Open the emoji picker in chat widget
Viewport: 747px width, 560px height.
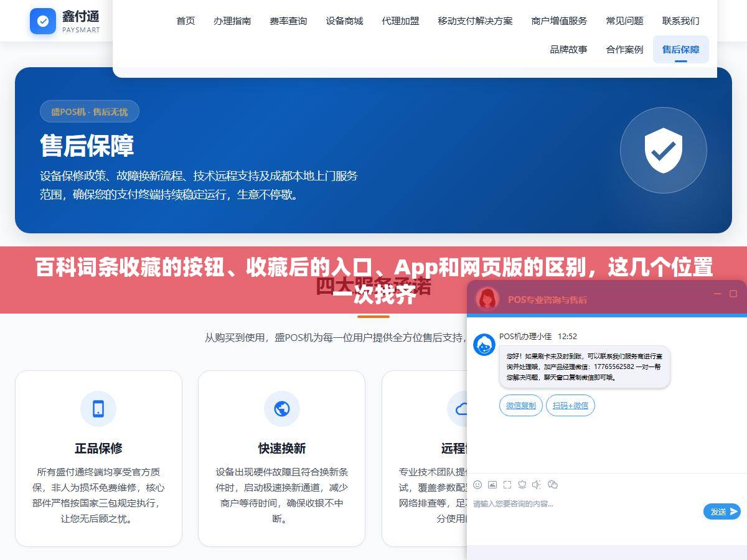coord(477,485)
